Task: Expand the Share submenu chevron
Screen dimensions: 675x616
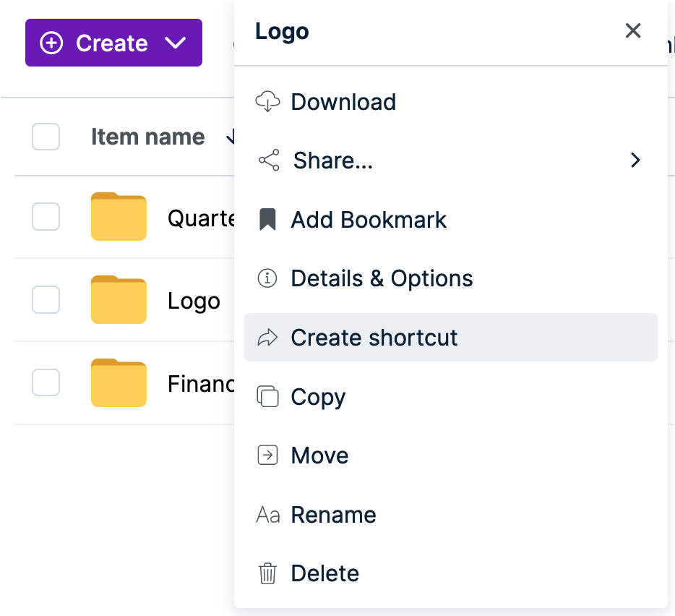Action: (635, 160)
